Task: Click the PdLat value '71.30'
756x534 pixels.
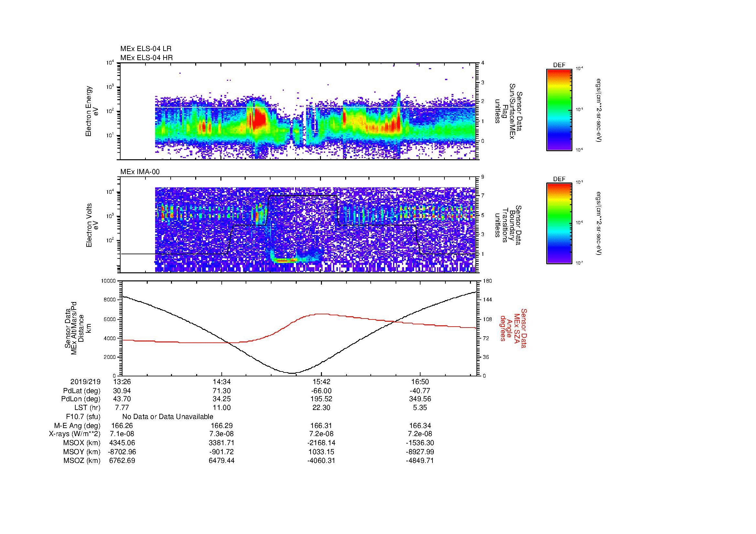Action: (222, 391)
